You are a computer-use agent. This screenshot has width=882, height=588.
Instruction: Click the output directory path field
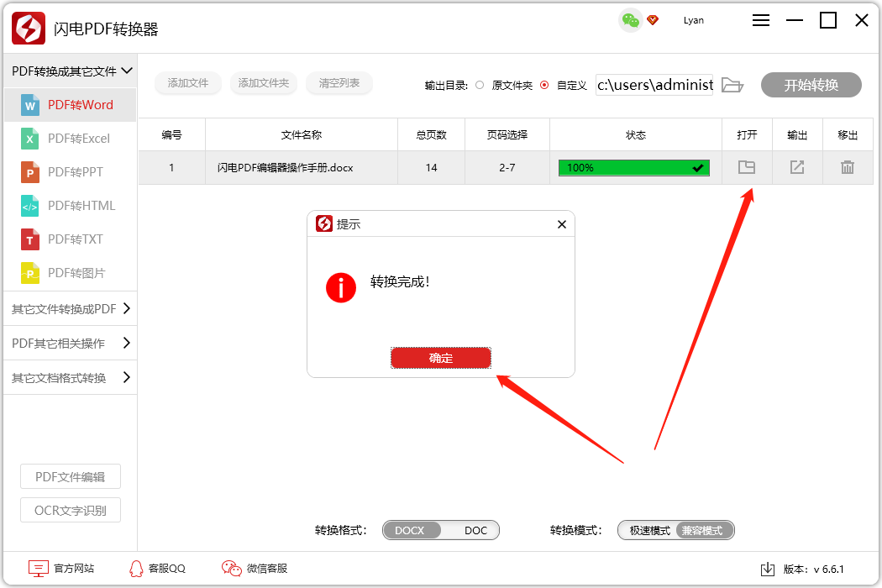(654, 85)
